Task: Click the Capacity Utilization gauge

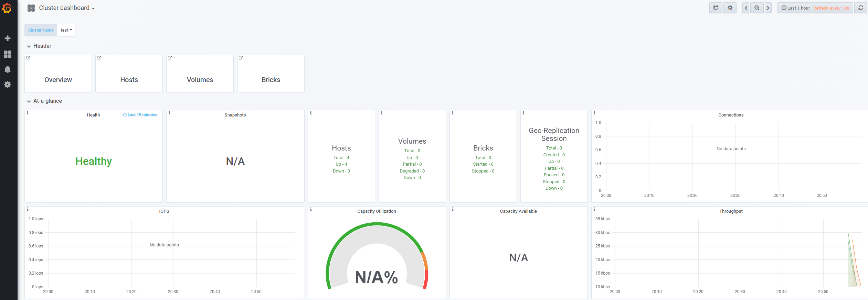Action: pos(377,256)
